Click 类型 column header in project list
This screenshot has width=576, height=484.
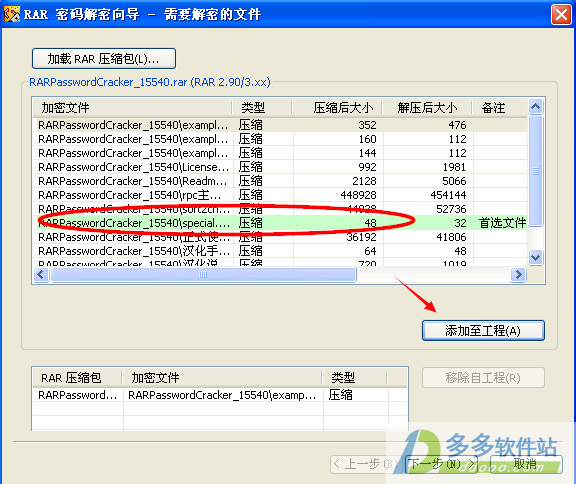pos(355,378)
